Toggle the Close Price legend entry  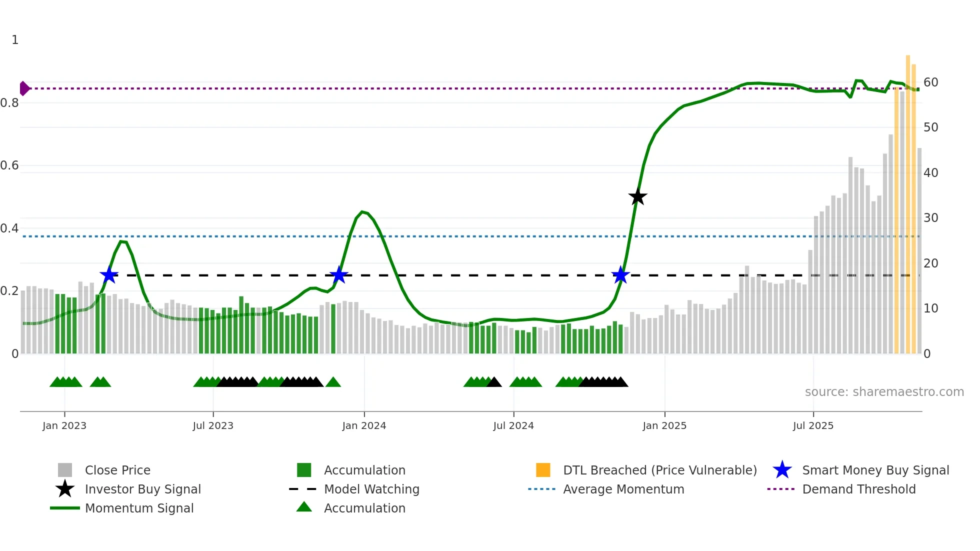pos(117,470)
